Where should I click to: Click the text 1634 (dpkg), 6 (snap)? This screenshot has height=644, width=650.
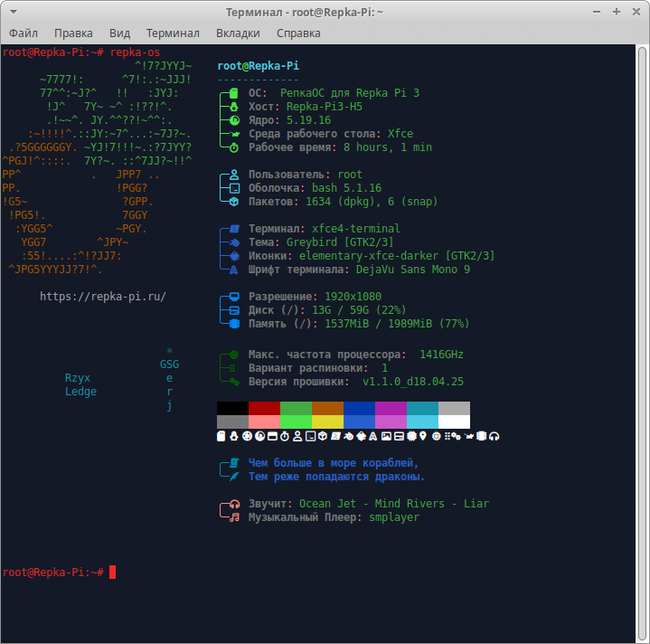point(372,202)
